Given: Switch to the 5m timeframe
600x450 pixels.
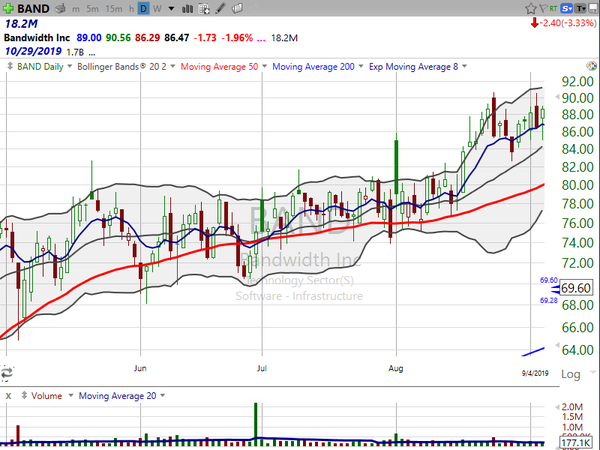Looking at the screenshot, I should (93, 7).
